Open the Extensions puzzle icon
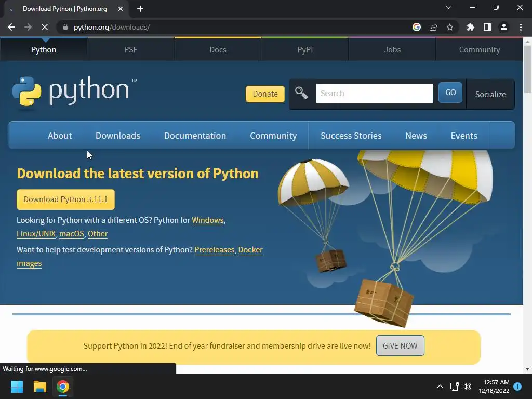This screenshot has height=399, width=532. 471,27
